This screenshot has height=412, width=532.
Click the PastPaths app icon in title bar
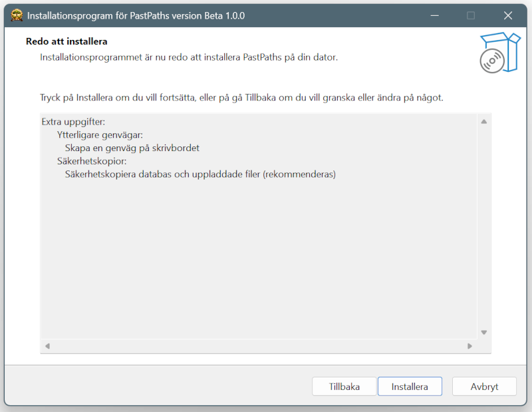click(x=17, y=15)
